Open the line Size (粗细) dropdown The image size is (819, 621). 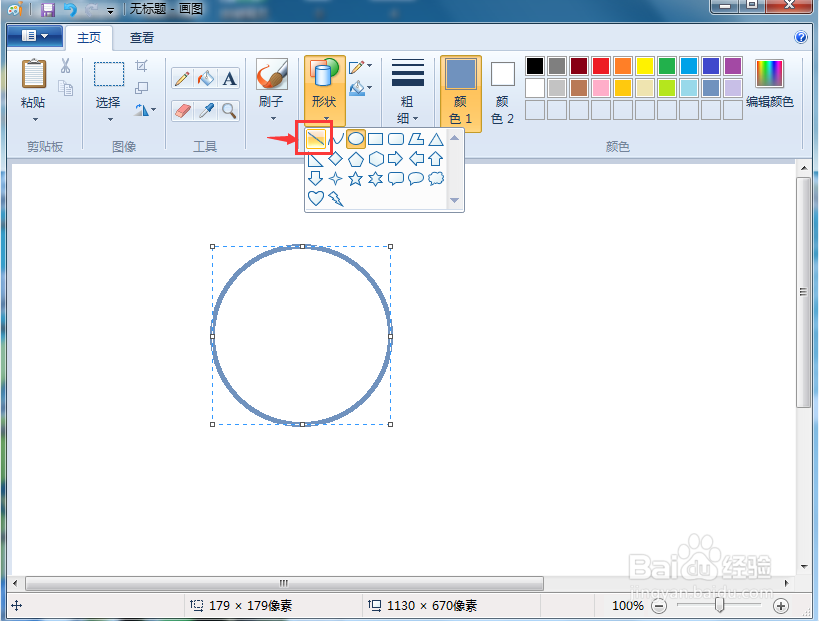[407, 91]
